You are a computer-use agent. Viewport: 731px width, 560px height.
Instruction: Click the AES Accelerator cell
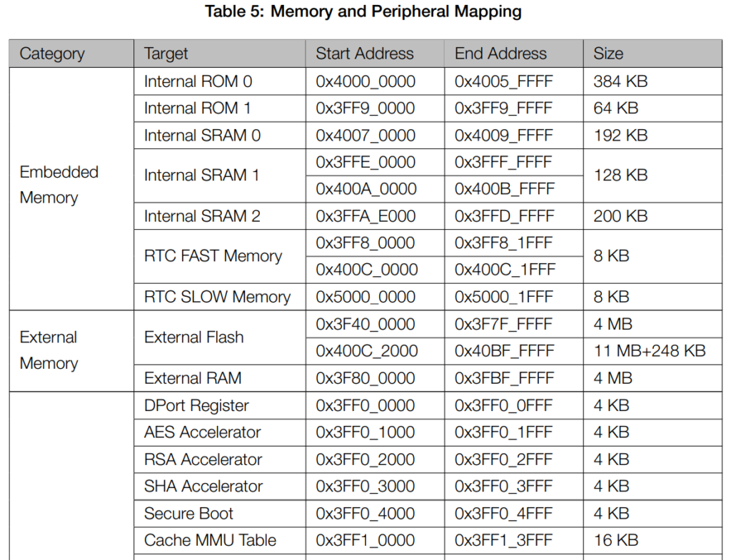[x=202, y=432]
